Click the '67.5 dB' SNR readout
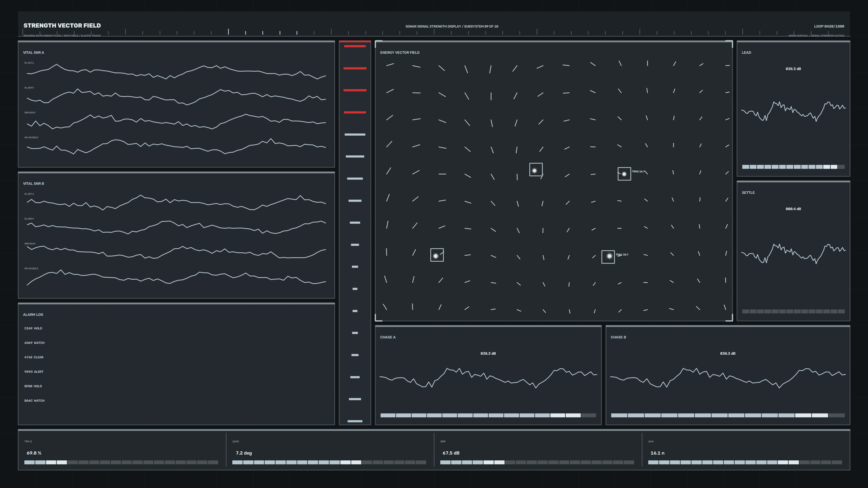The width and height of the screenshot is (868, 488). pos(451,453)
